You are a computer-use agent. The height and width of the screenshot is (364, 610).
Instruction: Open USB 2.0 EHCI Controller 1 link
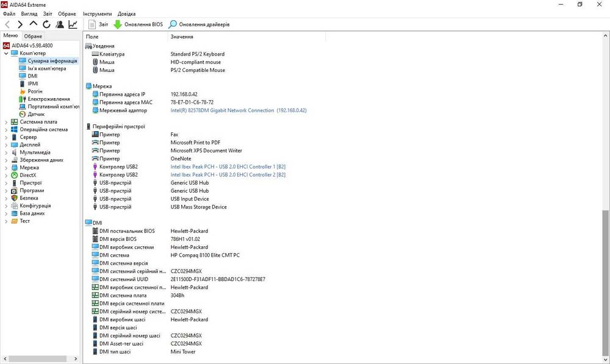[228, 166]
